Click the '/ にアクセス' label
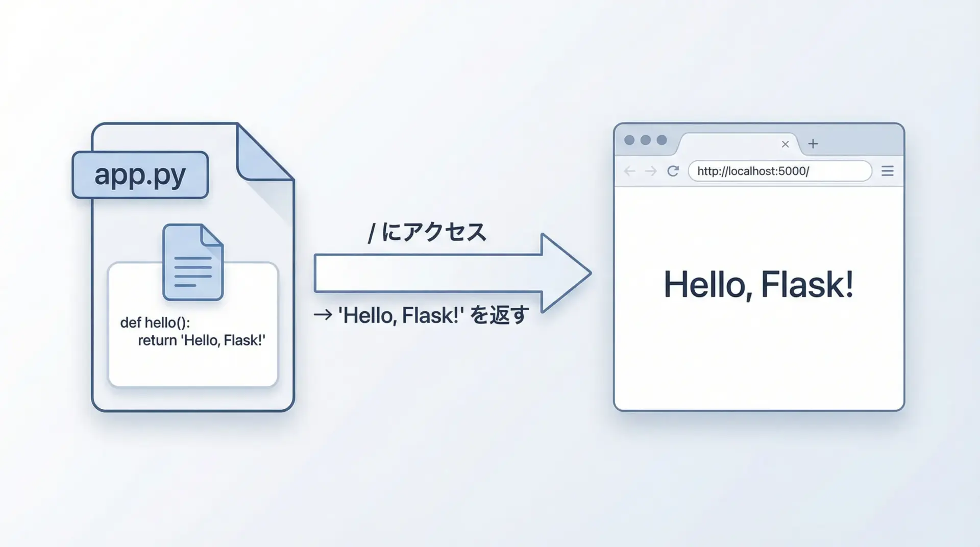Screen dimensions: 980x547 tap(427, 233)
